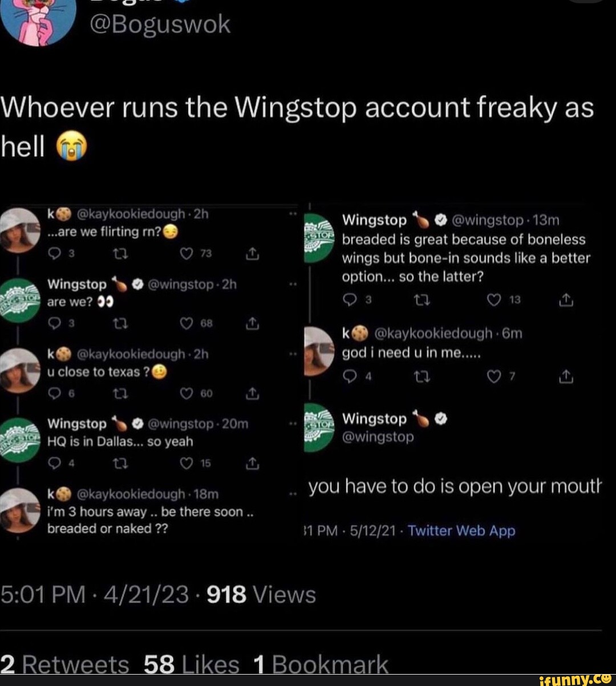Click the ifunny.co watermark badge

coord(577,679)
